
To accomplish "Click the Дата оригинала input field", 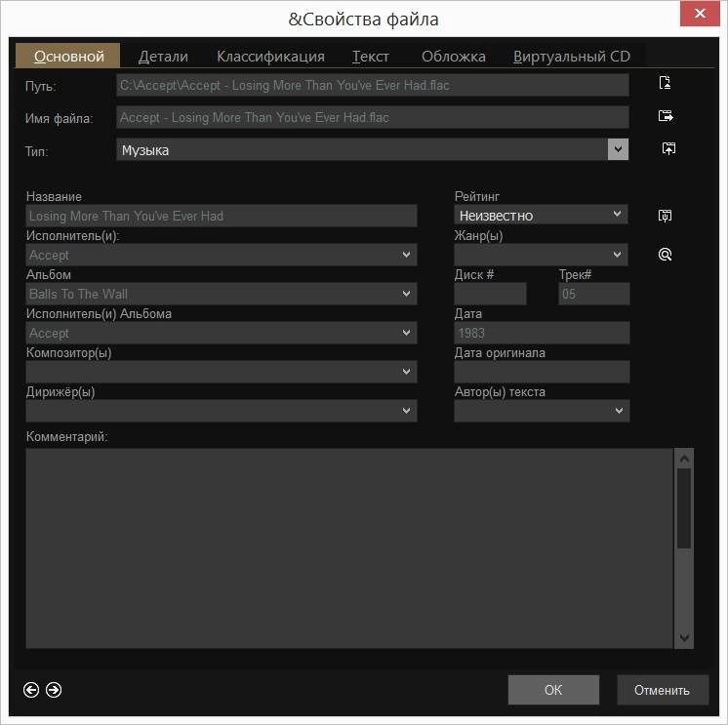I will pos(542,372).
